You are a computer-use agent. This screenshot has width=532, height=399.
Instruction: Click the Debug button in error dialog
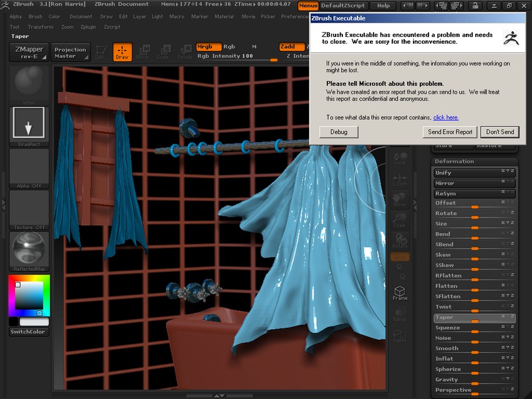click(x=339, y=132)
